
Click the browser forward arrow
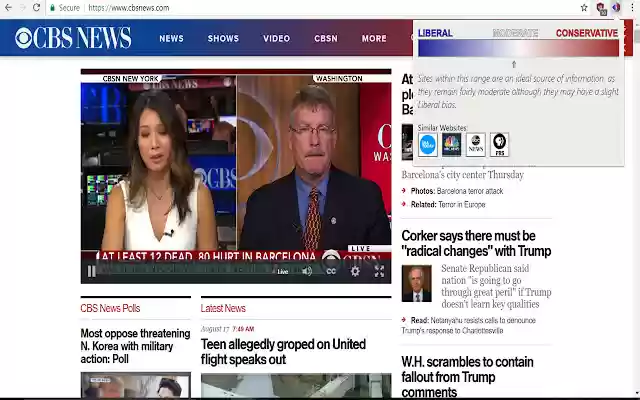pyautogui.click(x=22, y=7)
